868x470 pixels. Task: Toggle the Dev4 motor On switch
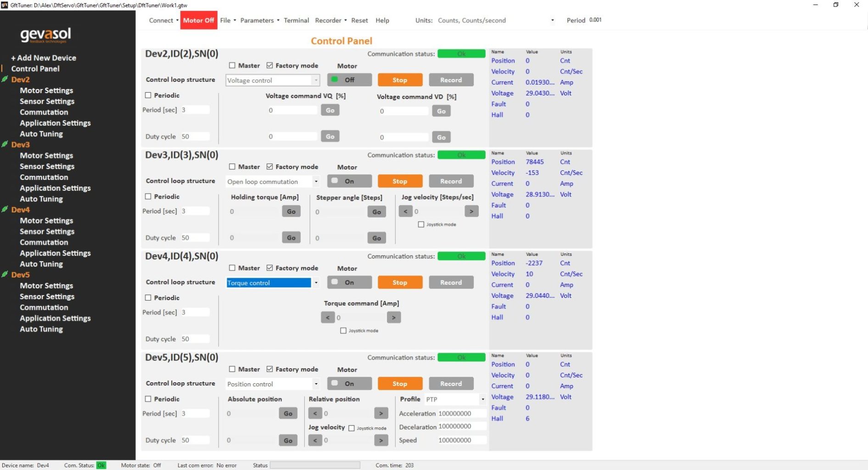pos(349,282)
